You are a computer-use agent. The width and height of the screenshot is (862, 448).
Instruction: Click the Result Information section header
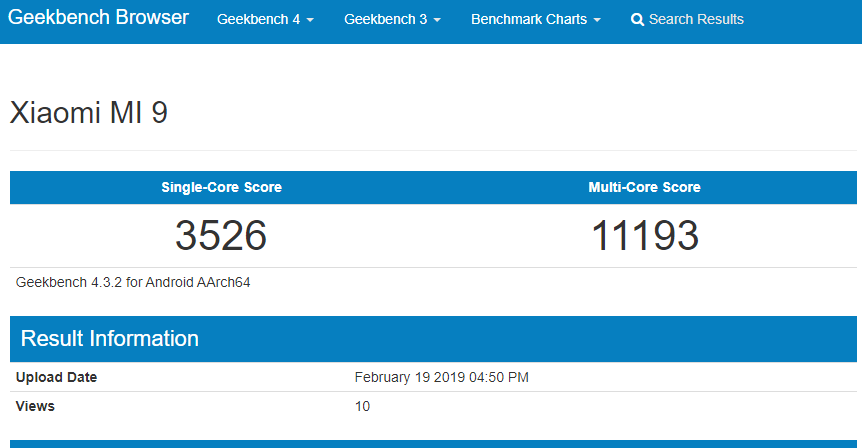pos(433,339)
